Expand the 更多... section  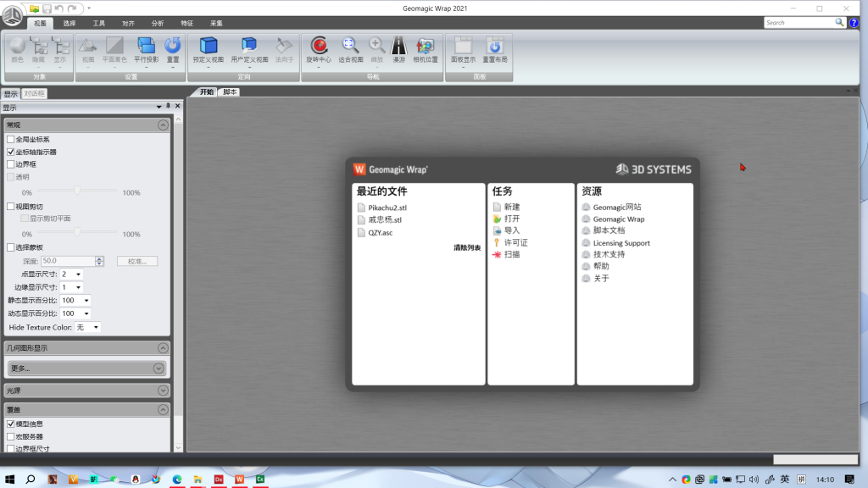tap(159, 369)
